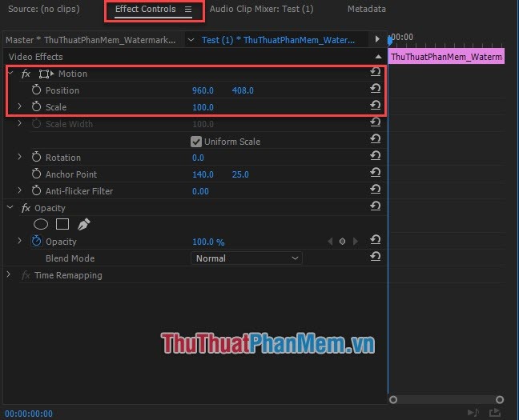Expand the Opacity value property
The height and width of the screenshot is (420, 519).
[x=19, y=241]
